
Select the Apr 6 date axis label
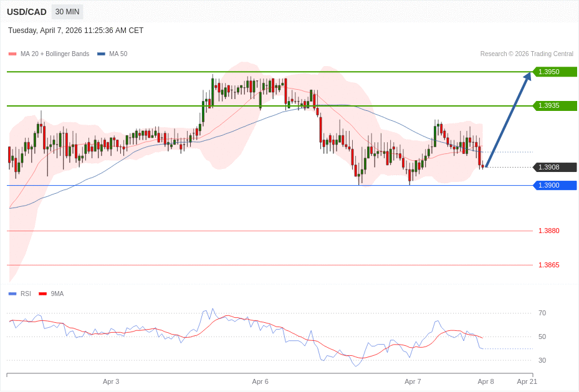(260, 381)
